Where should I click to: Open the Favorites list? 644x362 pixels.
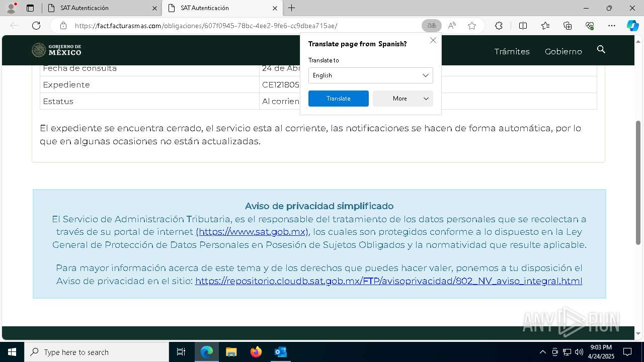tap(545, 26)
